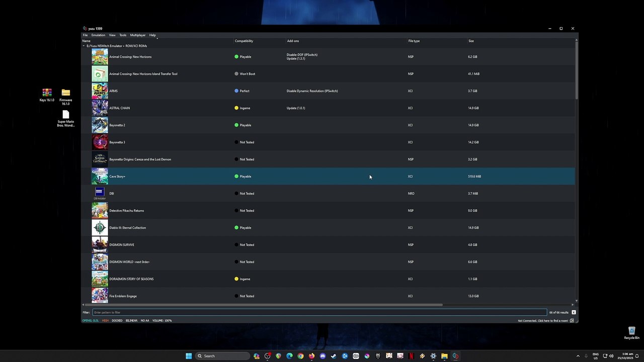The image size is (644, 362).
Task: Toggle the NO AA anti-aliasing button
Action: pyautogui.click(x=145, y=320)
